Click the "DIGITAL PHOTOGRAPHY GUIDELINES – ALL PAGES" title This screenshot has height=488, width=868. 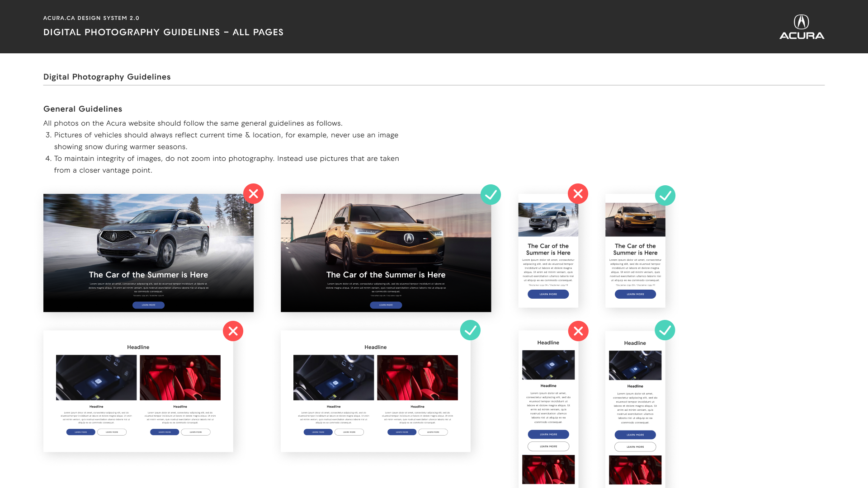[x=164, y=32]
